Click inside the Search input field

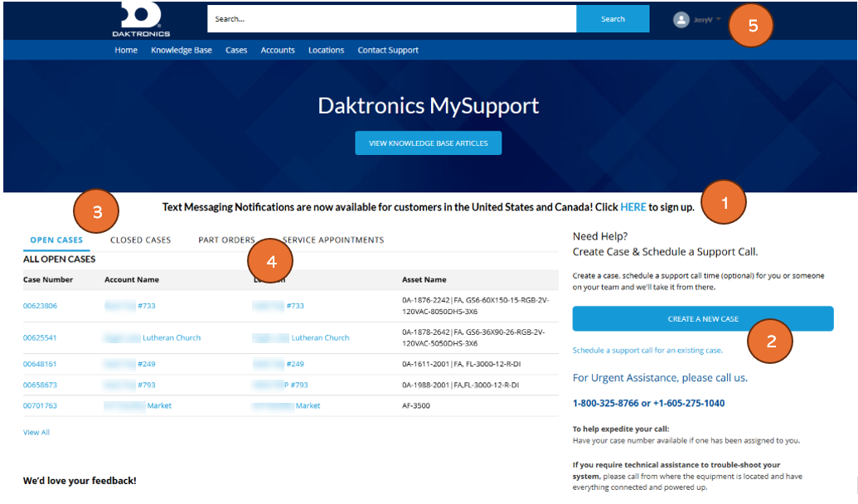[x=391, y=18]
